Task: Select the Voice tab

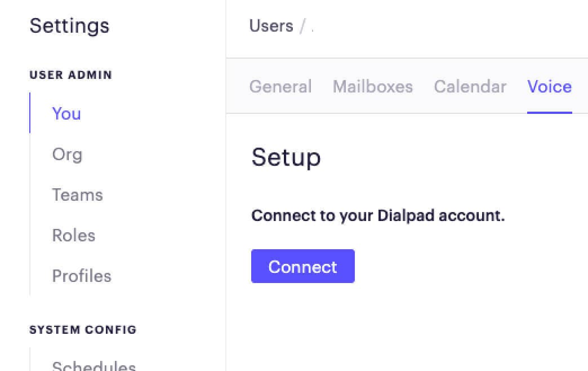Action: [549, 86]
